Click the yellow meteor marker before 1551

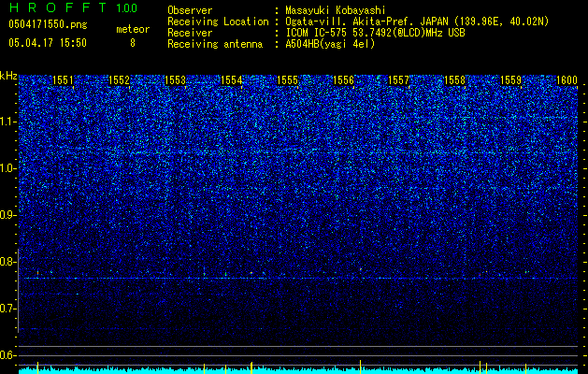(x=37, y=367)
